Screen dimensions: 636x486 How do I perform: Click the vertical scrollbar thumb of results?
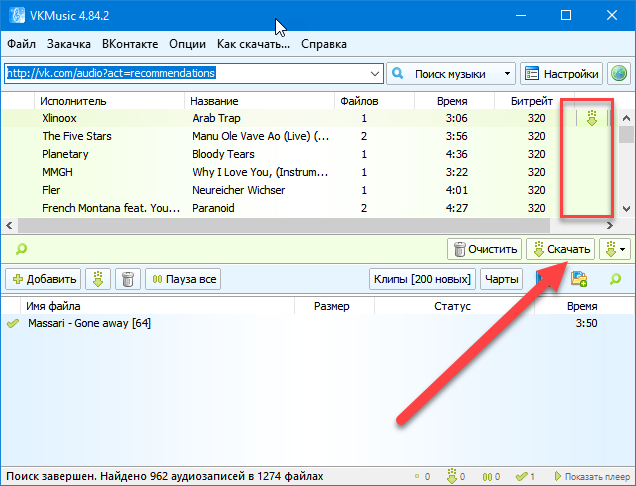click(x=626, y=134)
